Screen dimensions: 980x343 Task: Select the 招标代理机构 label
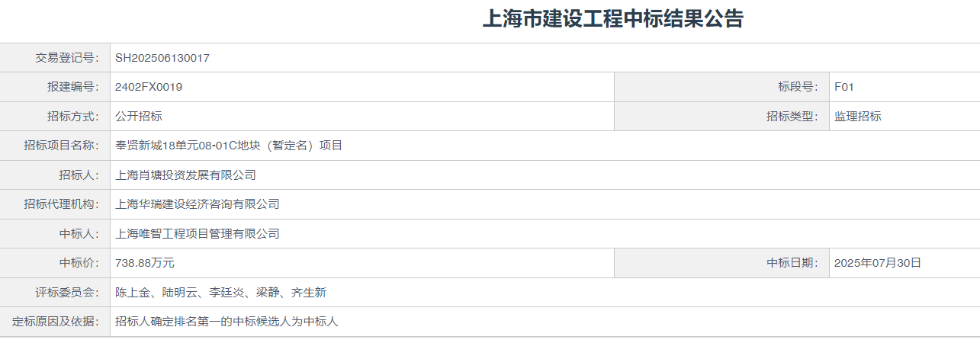tap(62, 204)
